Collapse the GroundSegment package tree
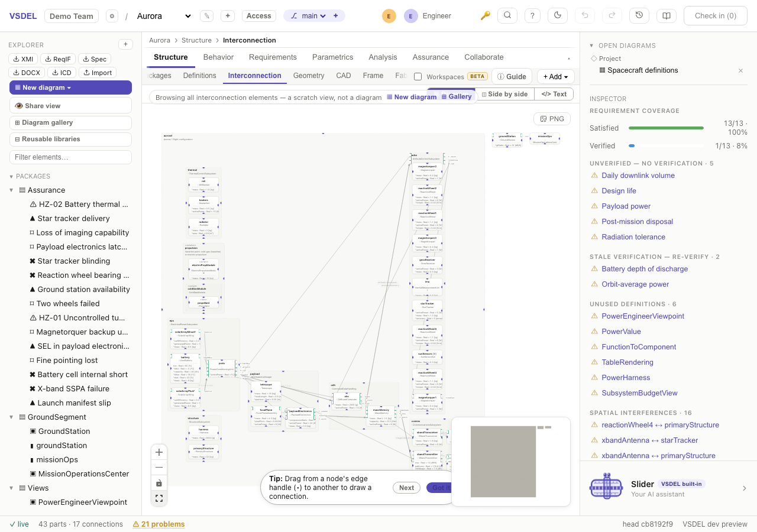This screenshot has width=757, height=532. coord(11,417)
